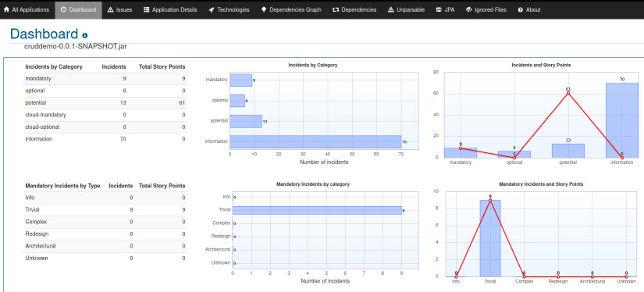Switch to the Application Details tab

[x=170, y=9]
